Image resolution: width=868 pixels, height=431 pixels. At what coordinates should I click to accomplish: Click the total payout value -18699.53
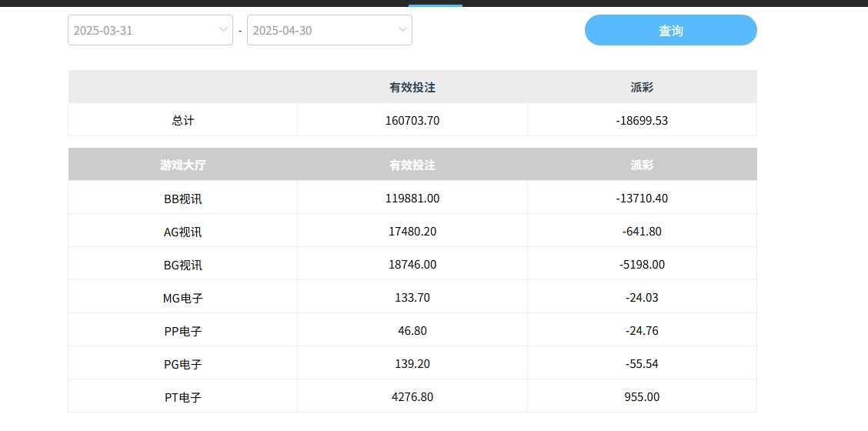(x=642, y=121)
